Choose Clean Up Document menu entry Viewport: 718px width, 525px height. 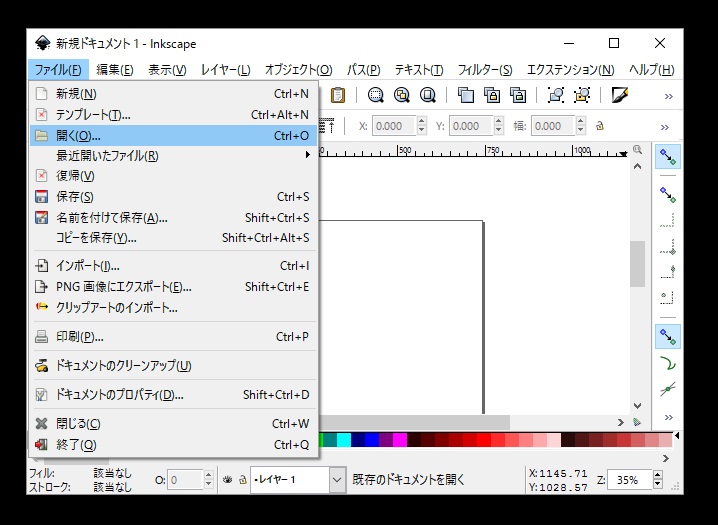pos(174,366)
